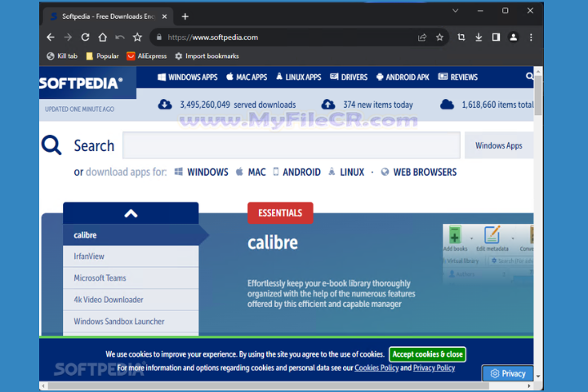Close the Softpedia tab
Screen dimensions: 588x392
164,16
